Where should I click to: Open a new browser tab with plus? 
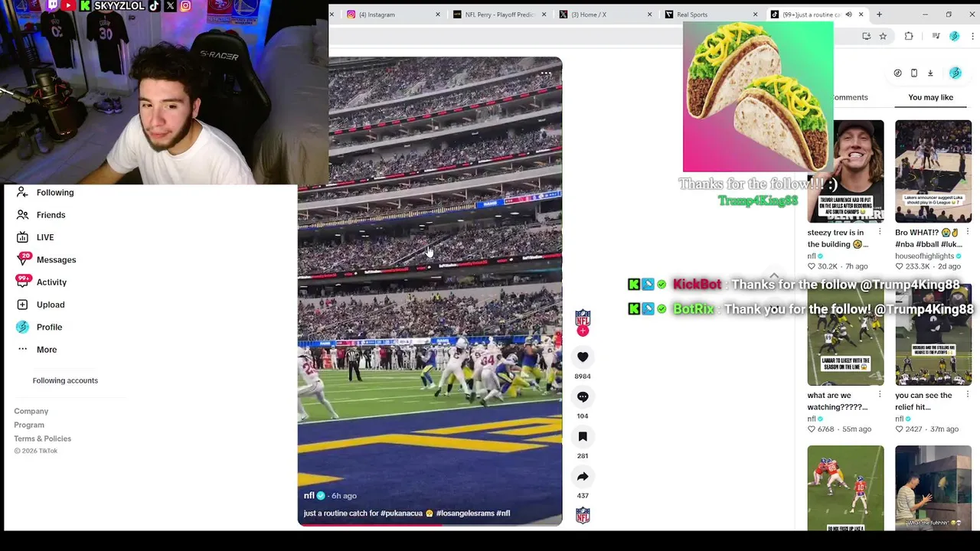(879, 15)
